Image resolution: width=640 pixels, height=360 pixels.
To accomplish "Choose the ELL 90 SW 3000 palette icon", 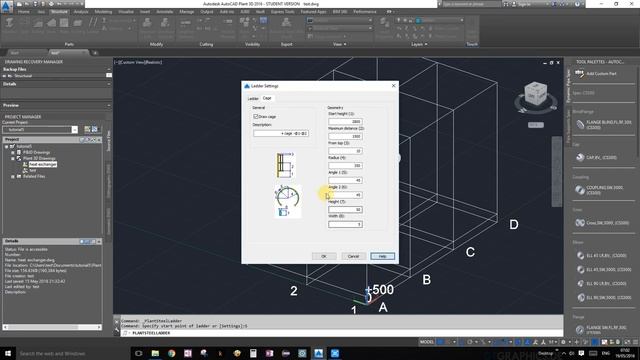I will (580, 298).
